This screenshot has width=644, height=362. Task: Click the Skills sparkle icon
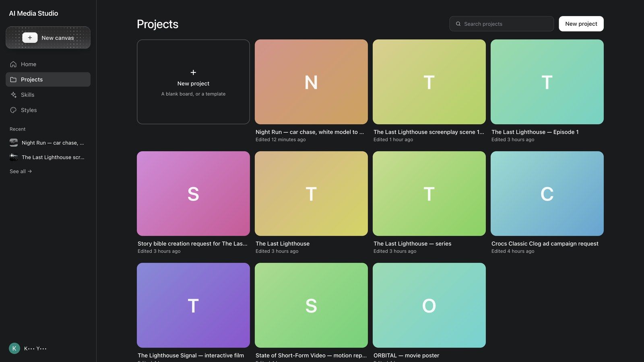[13, 95]
